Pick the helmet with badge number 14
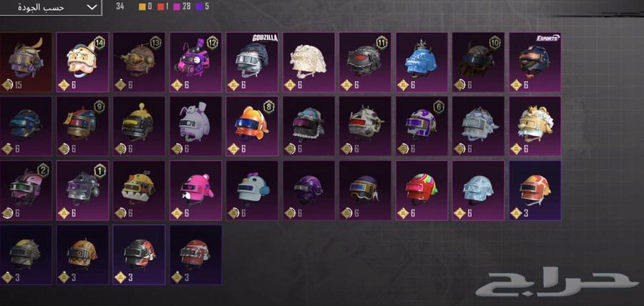The image size is (644, 306). coord(82,62)
